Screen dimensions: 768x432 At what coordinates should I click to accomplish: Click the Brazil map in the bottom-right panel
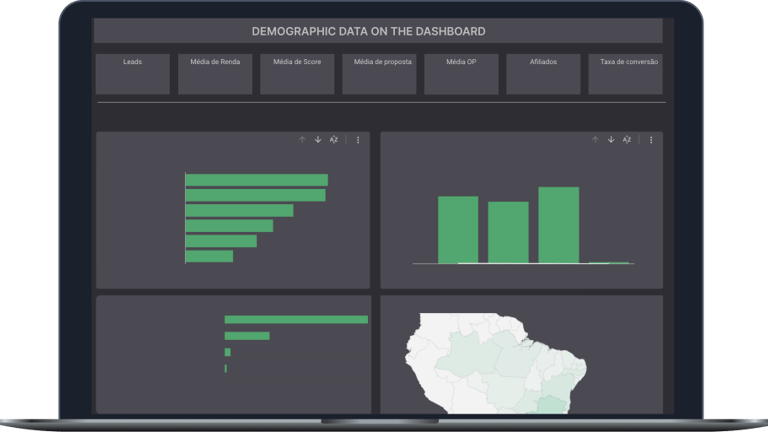(x=496, y=363)
